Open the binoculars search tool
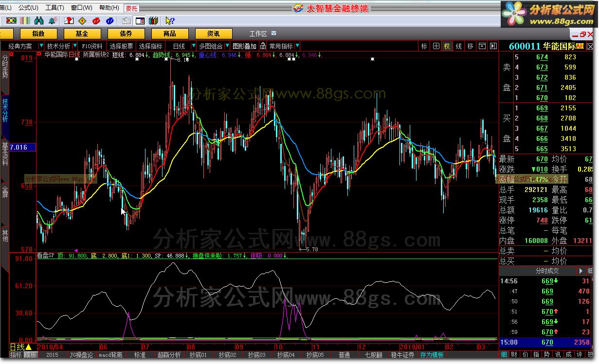The height and width of the screenshot is (364, 599). coord(39,20)
